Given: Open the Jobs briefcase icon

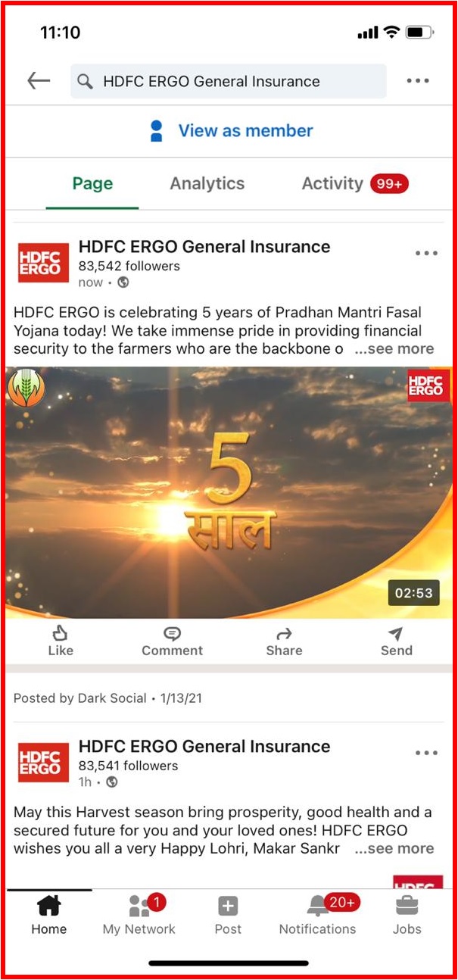Looking at the screenshot, I should (407, 915).
